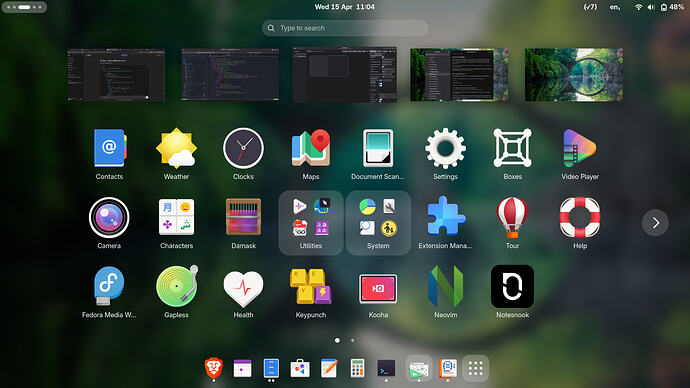Launch the Notesnook app

[513, 287]
